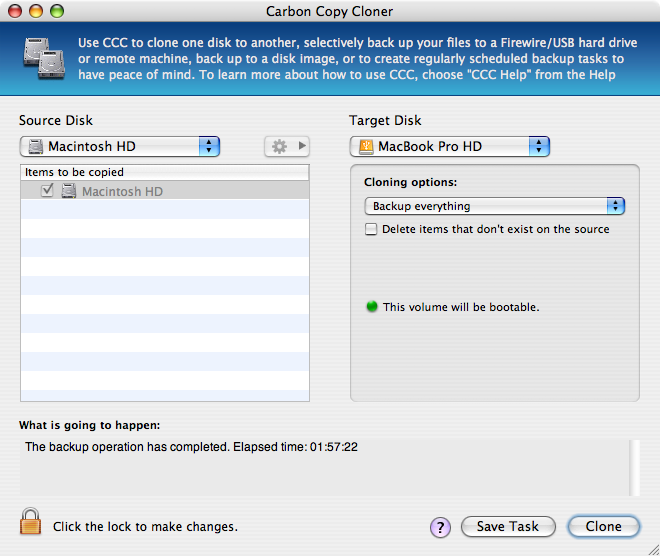Click the MacBook Pro HD target disk icon

click(x=365, y=147)
